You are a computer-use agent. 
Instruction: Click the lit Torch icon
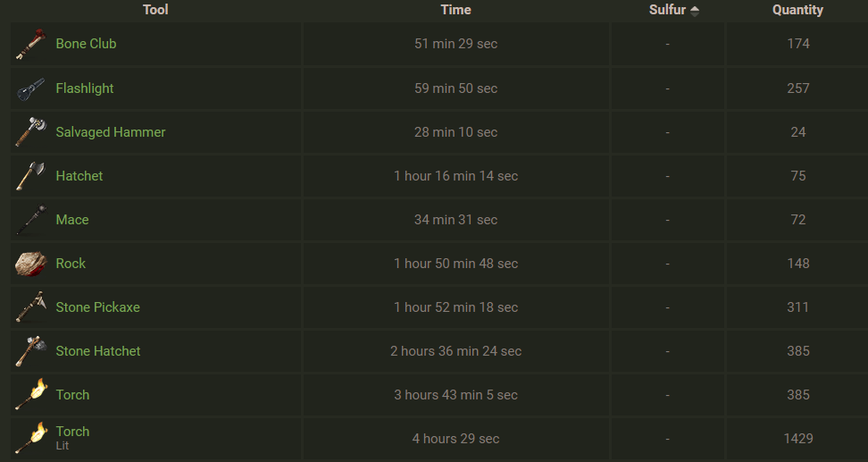coord(31,439)
